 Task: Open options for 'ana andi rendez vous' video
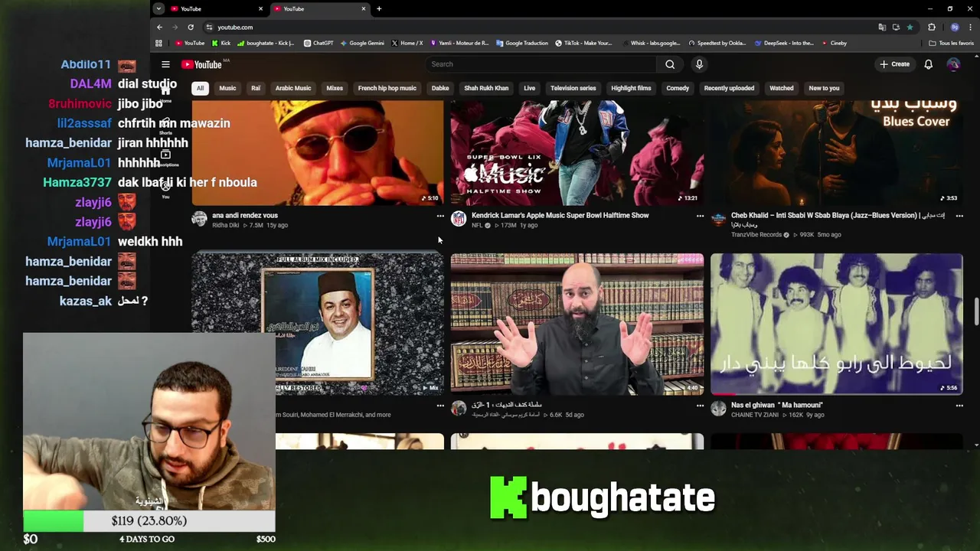pos(440,216)
